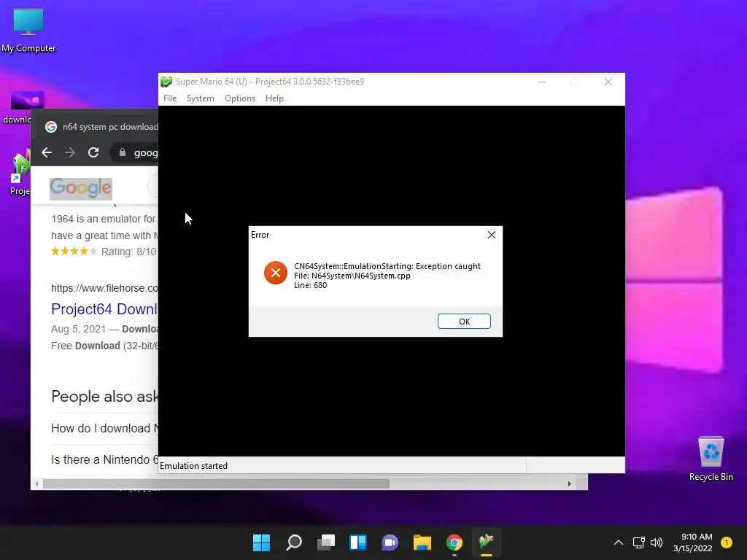
Task: Click the 'People also ask' heading
Action: pos(105,396)
